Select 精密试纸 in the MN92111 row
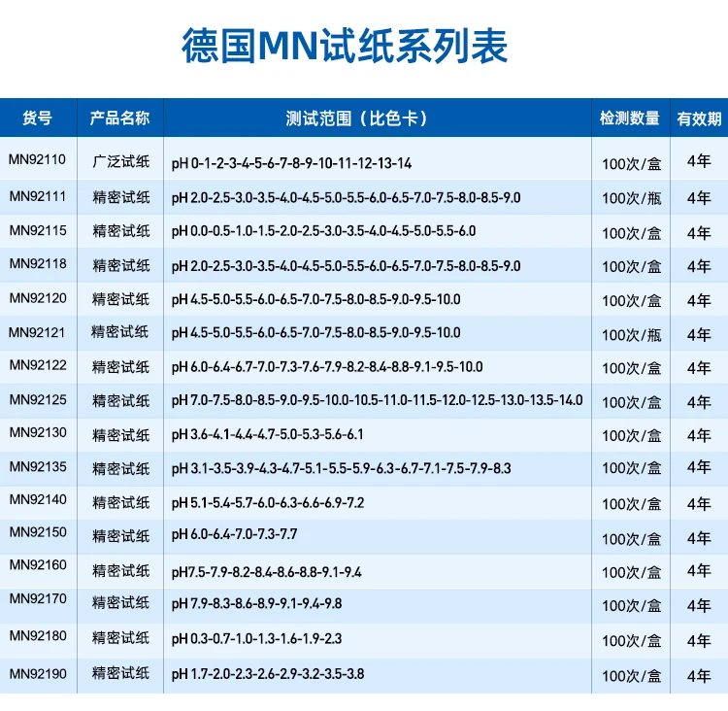This screenshot has width=728, height=711. point(120,197)
